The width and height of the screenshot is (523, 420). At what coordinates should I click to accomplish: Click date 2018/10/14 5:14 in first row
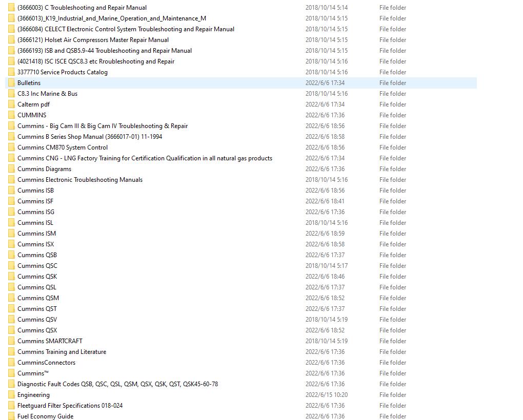tap(327, 8)
